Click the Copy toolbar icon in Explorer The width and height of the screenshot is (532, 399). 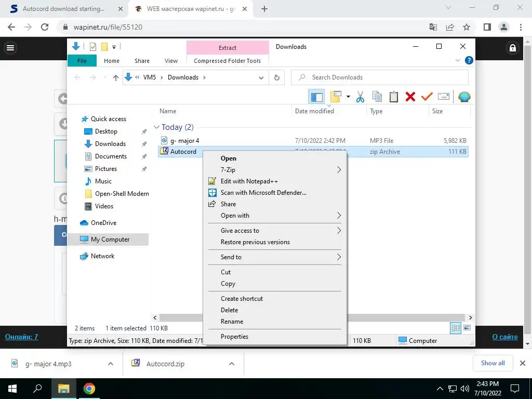click(377, 97)
